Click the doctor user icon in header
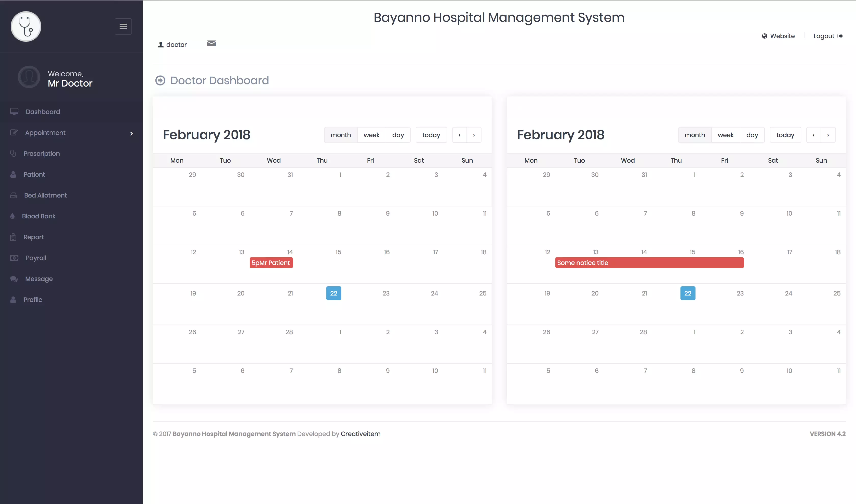 [161, 45]
